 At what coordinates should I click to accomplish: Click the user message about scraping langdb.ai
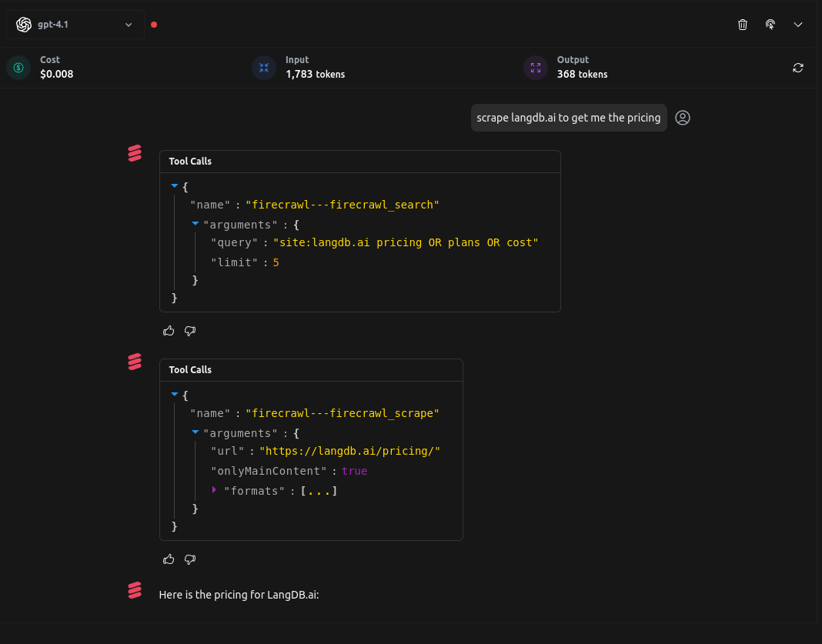[568, 118]
